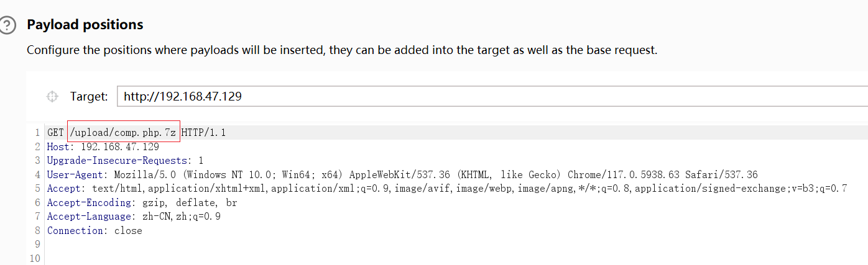868x265 pixels.
Task: Click the GET method in the request line
Action: 55,132
